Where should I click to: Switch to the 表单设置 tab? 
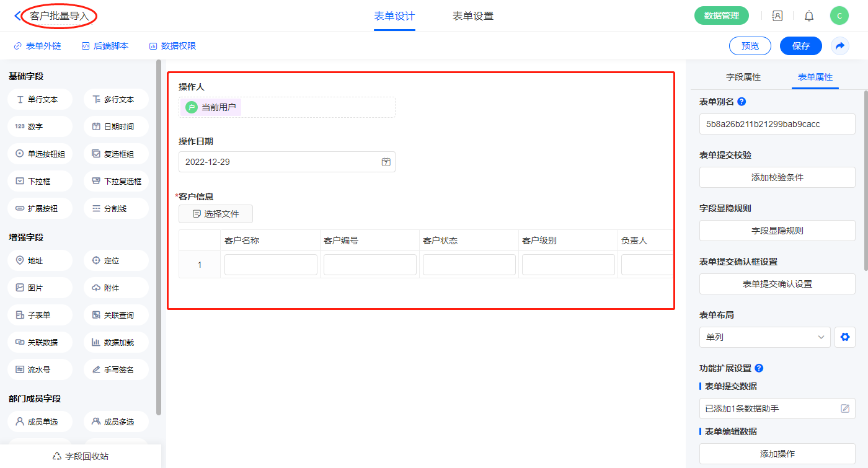pyautogui.click(x=472, y=16)
